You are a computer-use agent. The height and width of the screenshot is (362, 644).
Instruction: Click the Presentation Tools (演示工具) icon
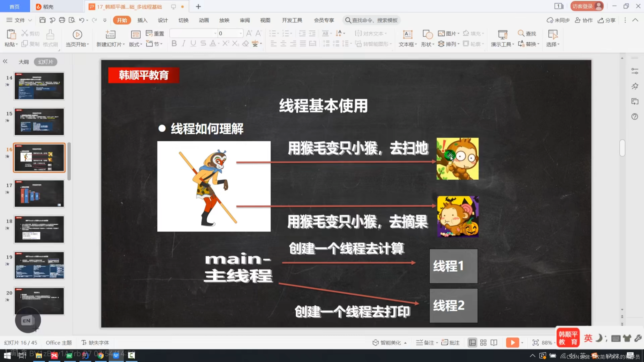pyautogui.click(x=503, y=34)
